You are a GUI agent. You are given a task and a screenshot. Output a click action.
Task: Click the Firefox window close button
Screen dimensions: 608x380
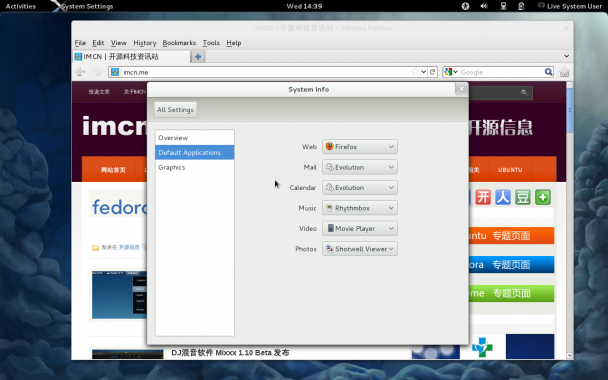pos(566,28)
